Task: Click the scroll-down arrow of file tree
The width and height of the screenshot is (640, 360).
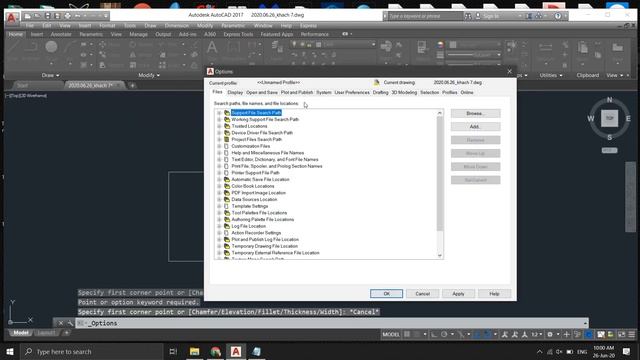Action: [440, 256]
